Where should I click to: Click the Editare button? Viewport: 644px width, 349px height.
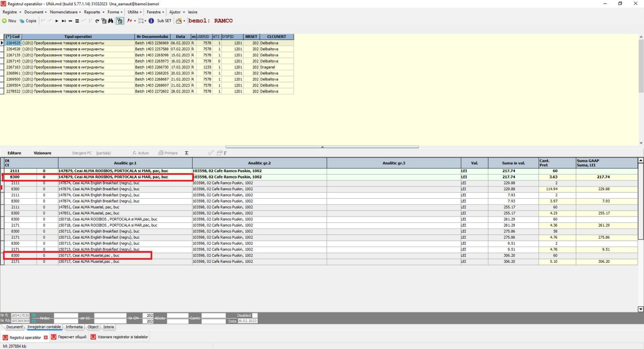point(14,153)
